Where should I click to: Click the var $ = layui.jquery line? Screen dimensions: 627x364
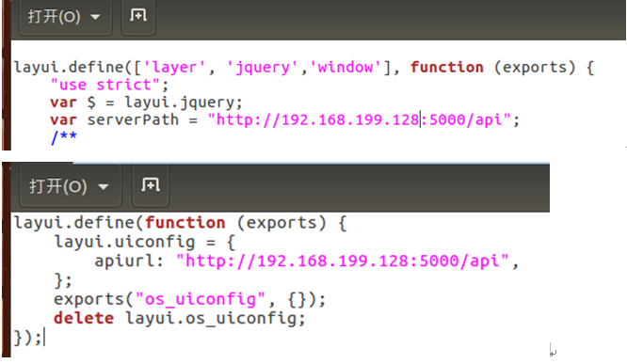click(146, 103)
